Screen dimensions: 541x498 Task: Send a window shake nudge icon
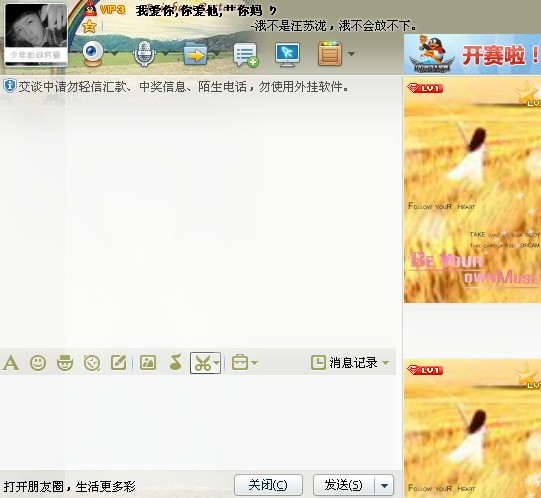pyautogui.click(x=92, y=363)
